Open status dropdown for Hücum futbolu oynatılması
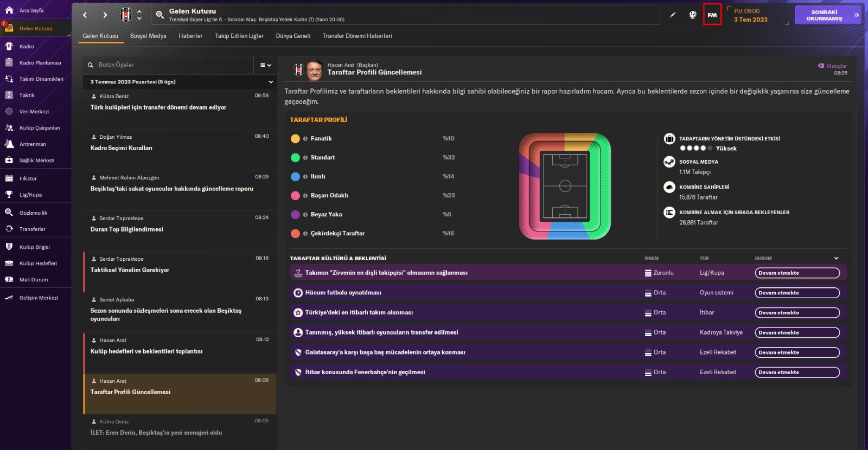This screenshot has width=868, height=450. point(797,293)
